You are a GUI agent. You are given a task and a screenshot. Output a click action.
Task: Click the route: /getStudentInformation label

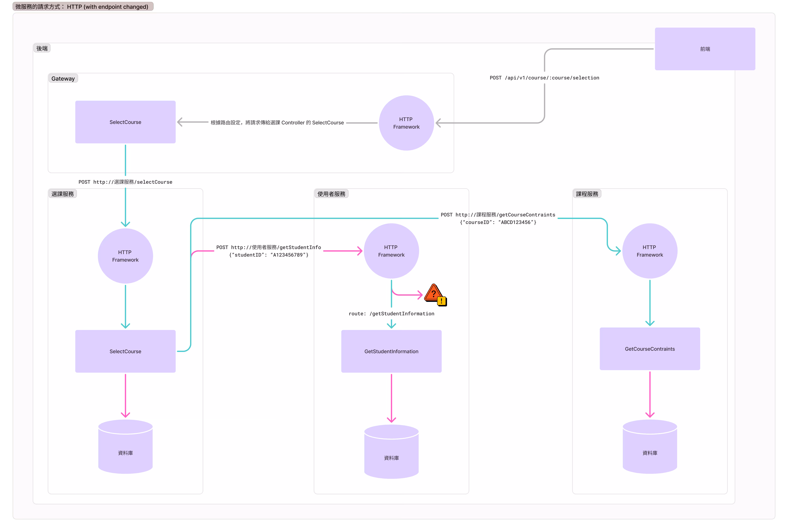pyautogui.click(x=391, y=313)
